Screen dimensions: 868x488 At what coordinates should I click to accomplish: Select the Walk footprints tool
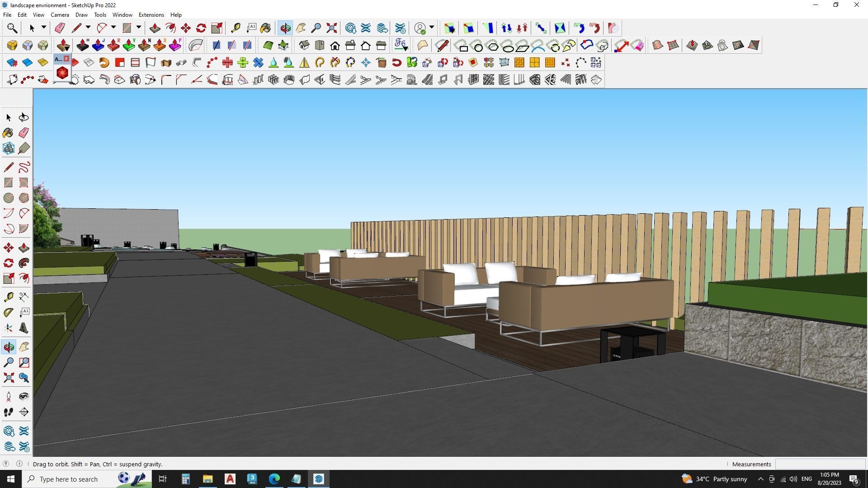click(9, 412)
